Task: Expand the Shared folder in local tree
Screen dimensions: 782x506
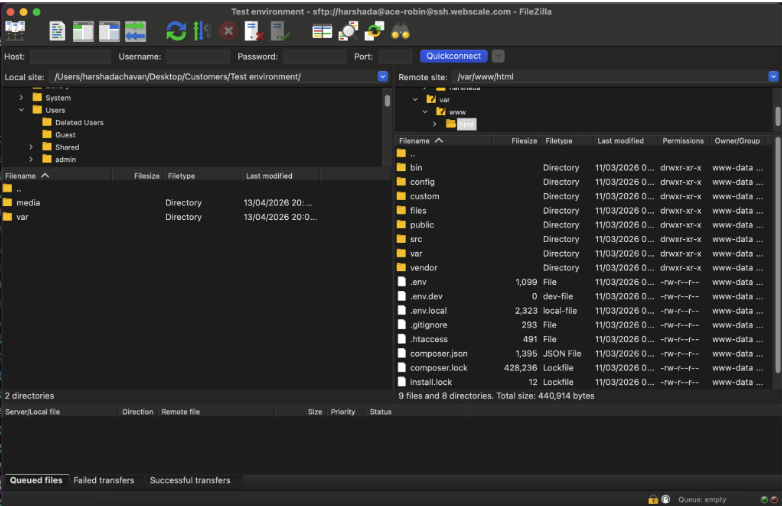Action: click(x=31, y=147)
